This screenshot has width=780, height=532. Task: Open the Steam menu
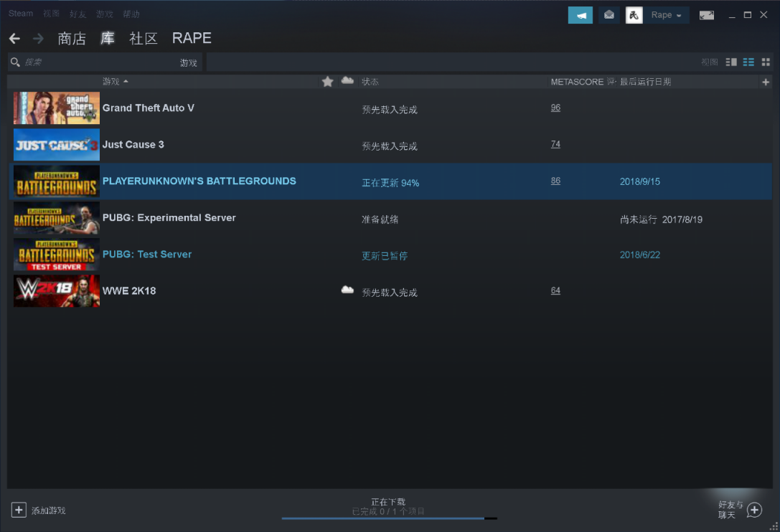(x=21, y=14)
